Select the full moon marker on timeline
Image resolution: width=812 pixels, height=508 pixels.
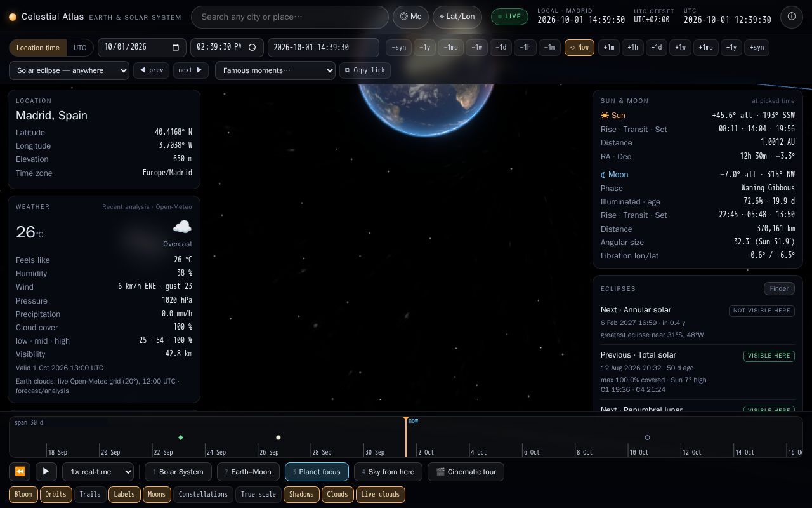[x=278, y=438]
